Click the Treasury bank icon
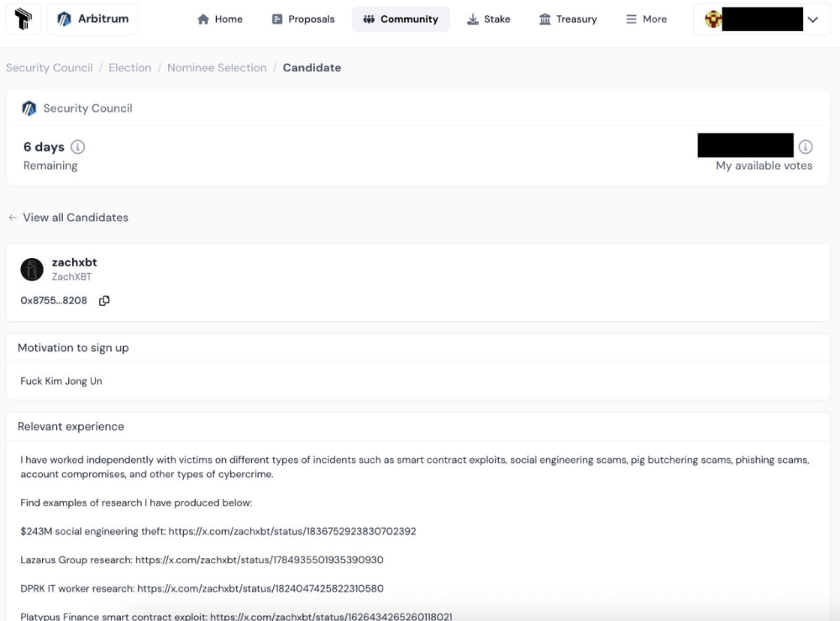The image size is (840, 621). 545,19
